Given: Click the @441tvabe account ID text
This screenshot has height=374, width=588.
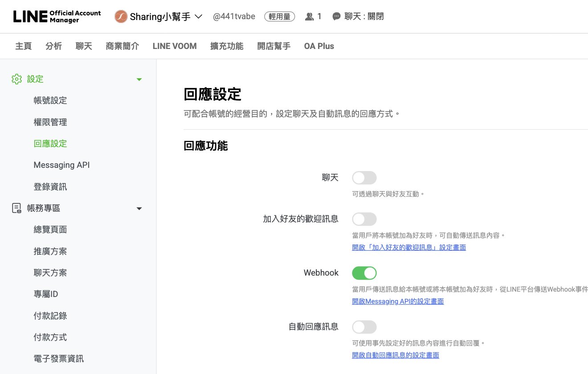Looking at the screenshot, I should coord(234,16).
